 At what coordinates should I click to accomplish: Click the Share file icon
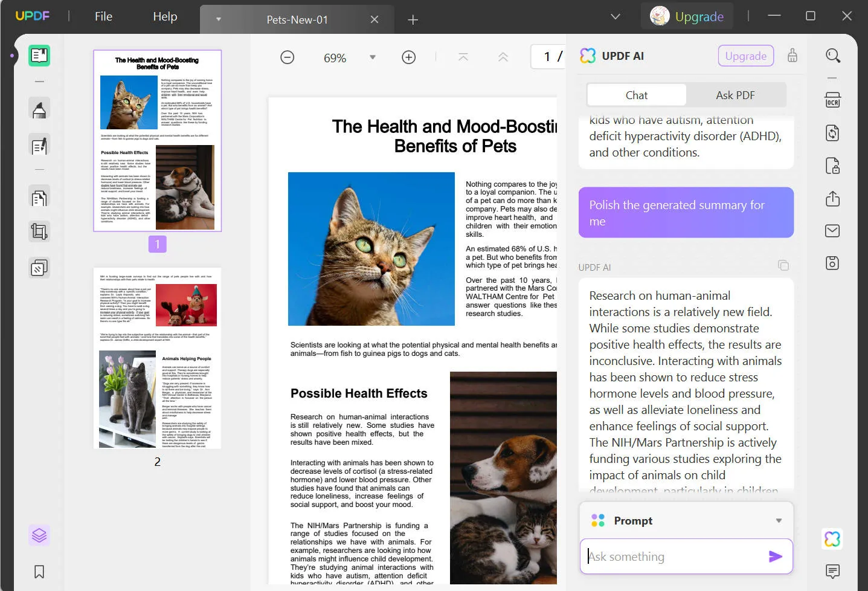[832, 198]
